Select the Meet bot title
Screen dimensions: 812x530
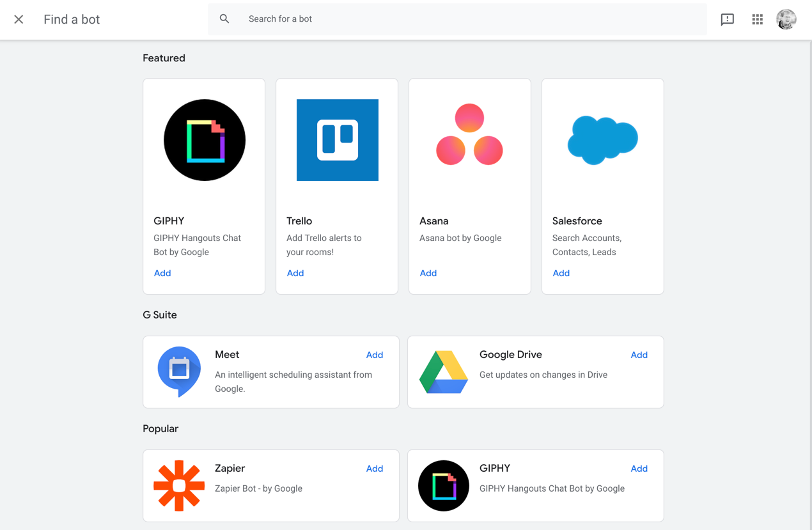(x=227, y=355)
